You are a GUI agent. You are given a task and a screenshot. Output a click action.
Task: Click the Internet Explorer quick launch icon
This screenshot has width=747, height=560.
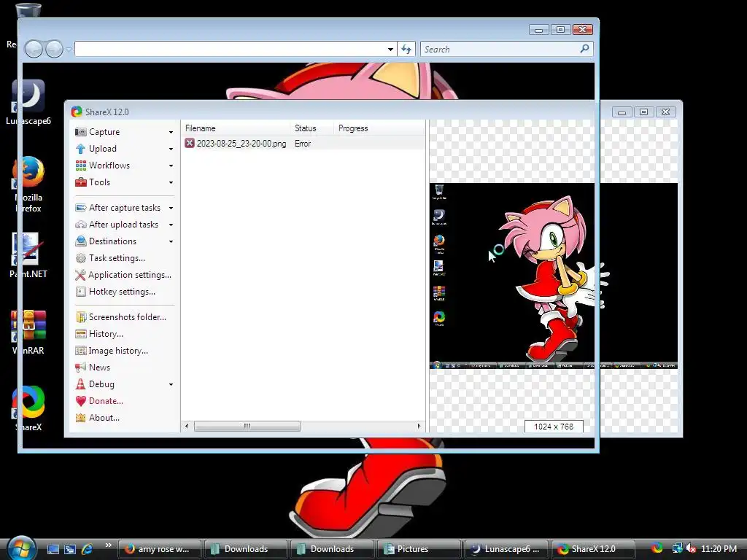click(x=87, y=549)
